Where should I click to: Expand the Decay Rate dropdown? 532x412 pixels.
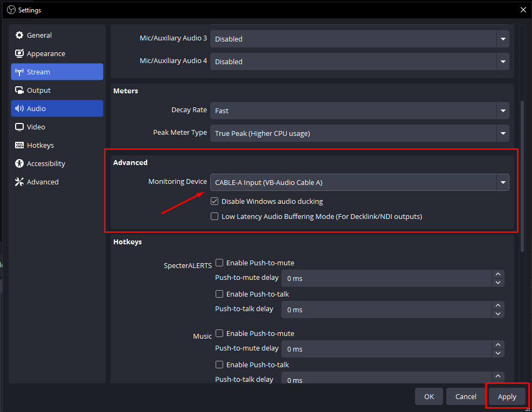359,111
